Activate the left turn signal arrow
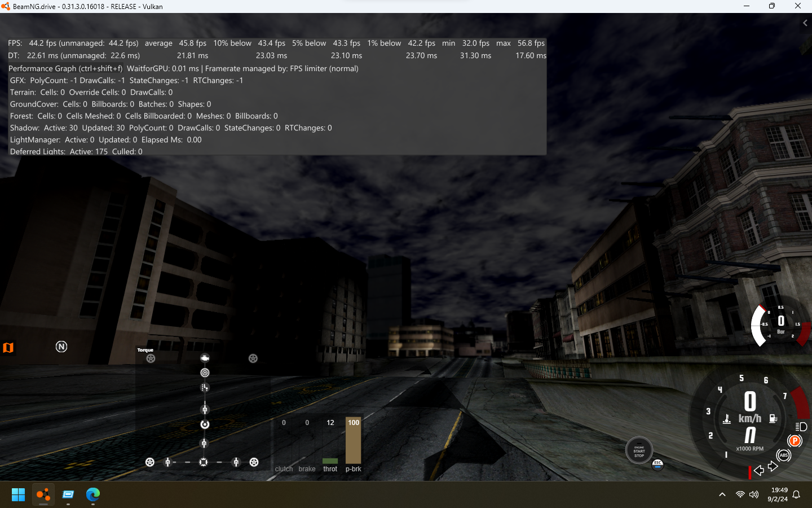The height and width of the screenshot is (508, 812). [x=759, y=470]
